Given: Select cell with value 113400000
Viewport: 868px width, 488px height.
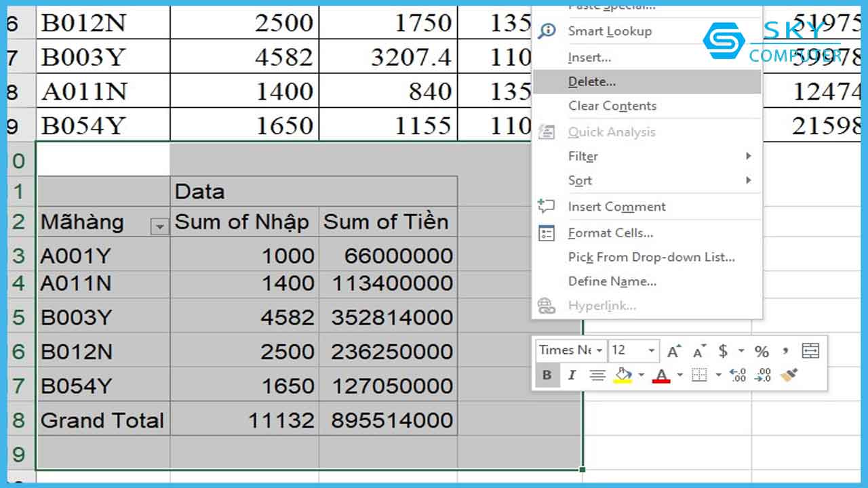Looking at the screenshot, I should [x=388, y=284].
